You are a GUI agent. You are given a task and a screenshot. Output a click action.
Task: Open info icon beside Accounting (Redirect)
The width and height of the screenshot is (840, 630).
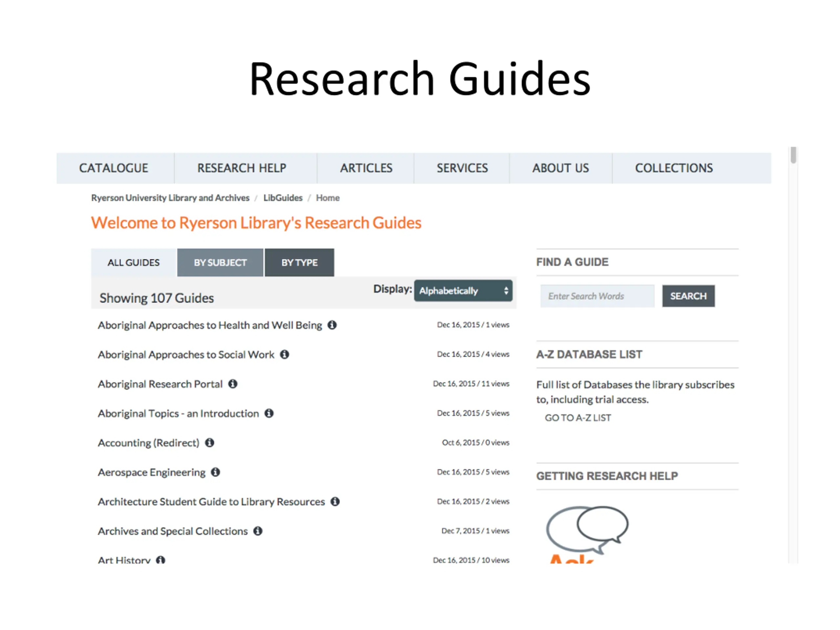(x=210, y=443)
